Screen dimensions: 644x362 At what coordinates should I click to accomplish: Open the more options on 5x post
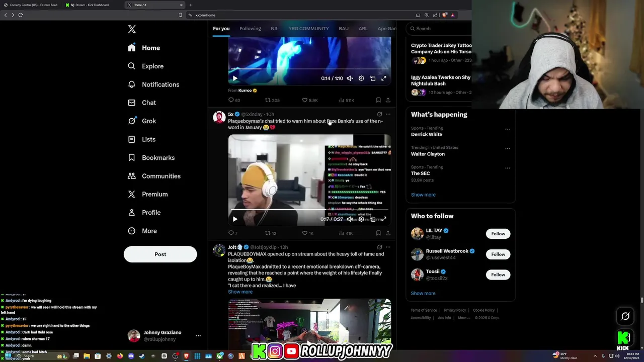(388, 114)
